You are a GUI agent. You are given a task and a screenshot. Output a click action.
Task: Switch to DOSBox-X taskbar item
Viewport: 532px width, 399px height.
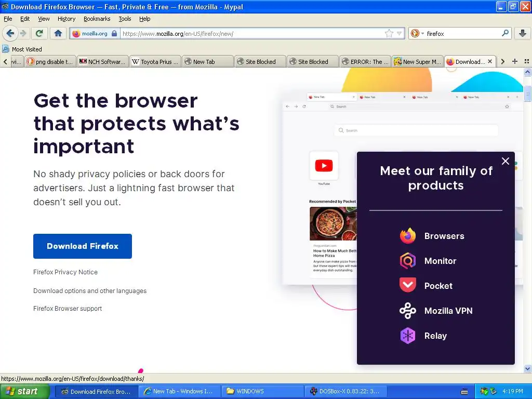click(x=345, y=392)
